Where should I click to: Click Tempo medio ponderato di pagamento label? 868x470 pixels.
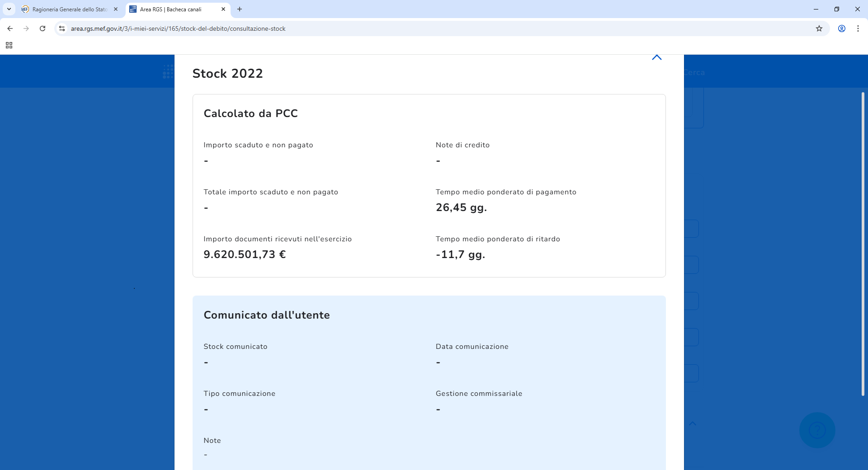(506, 192)
